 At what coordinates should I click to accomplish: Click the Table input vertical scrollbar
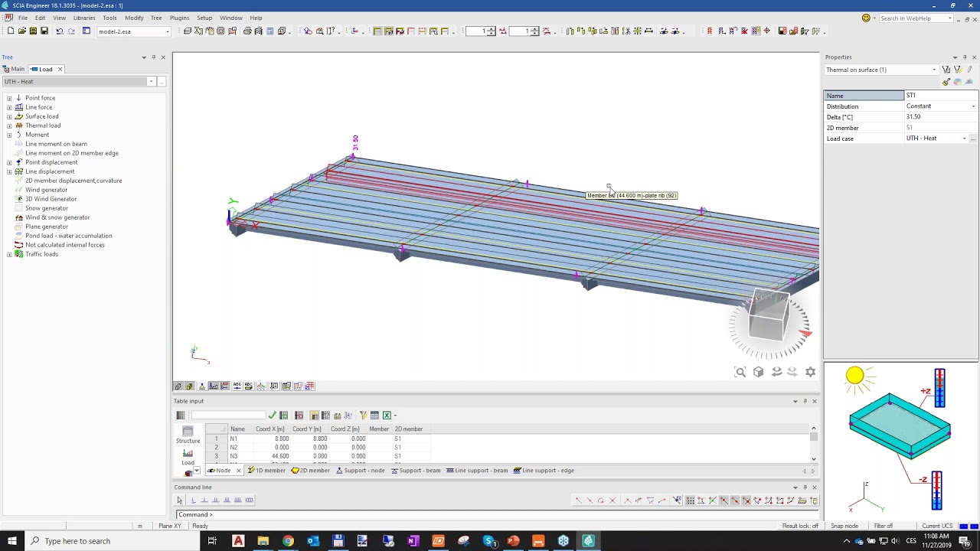coord(813,444)
